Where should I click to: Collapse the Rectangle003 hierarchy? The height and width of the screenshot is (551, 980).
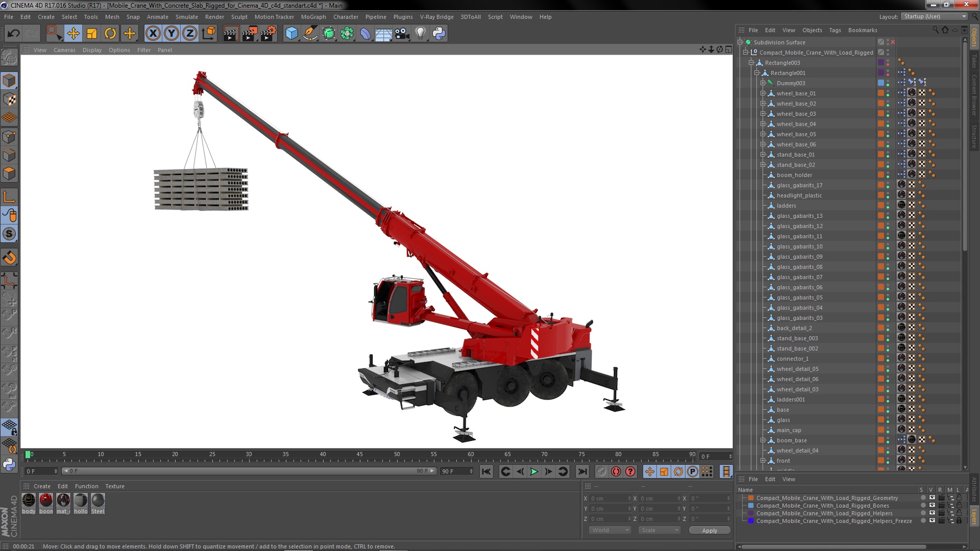(751, 63)
